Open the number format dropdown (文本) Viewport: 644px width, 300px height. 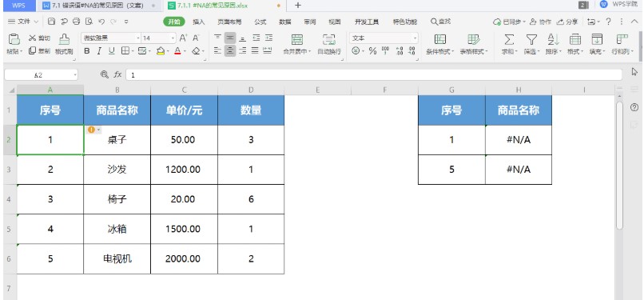pos(415,38)
